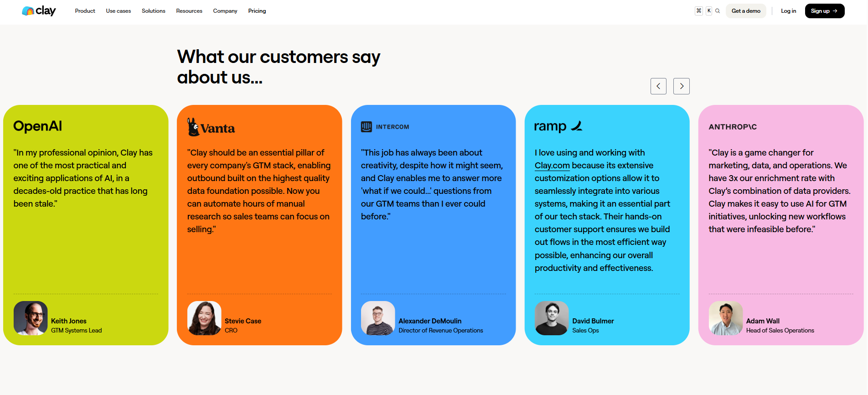
Task: Click the Get a demo button
Action: tap(746, 11)
